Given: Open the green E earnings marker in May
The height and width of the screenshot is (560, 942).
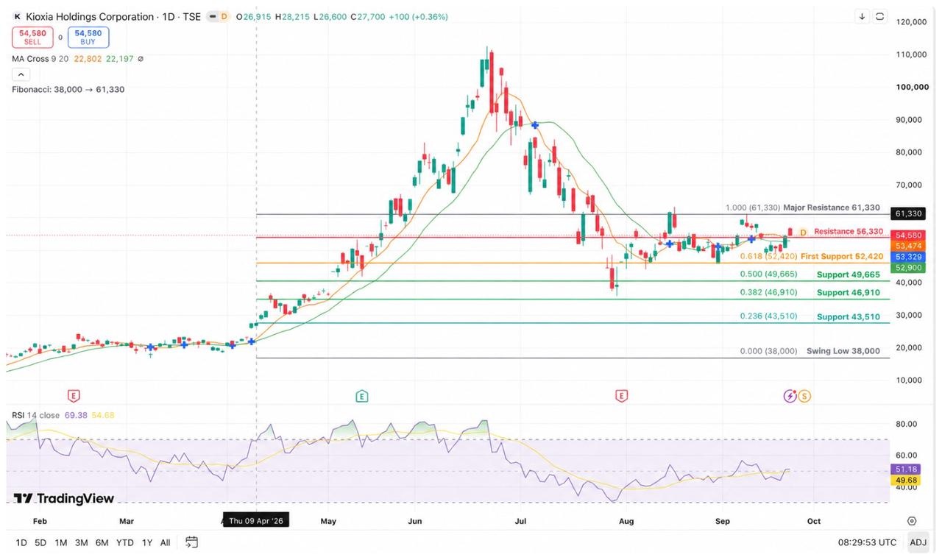Looking at the screenshot, I should click(x=361, y=396).
